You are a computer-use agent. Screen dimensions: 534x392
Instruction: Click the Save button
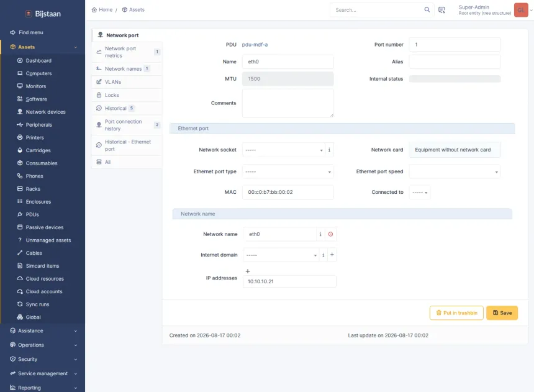click(502, 313)
